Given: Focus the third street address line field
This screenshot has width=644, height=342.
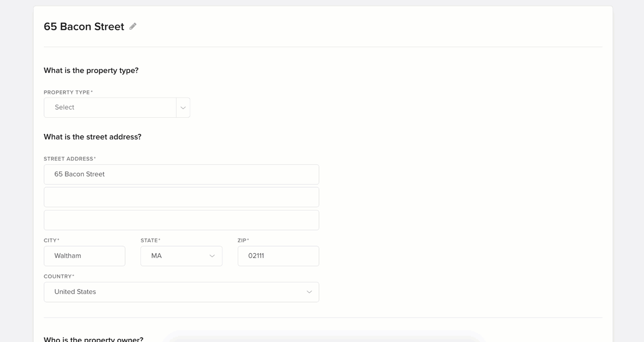Looking at the screenshot, I should coord(181,220).
